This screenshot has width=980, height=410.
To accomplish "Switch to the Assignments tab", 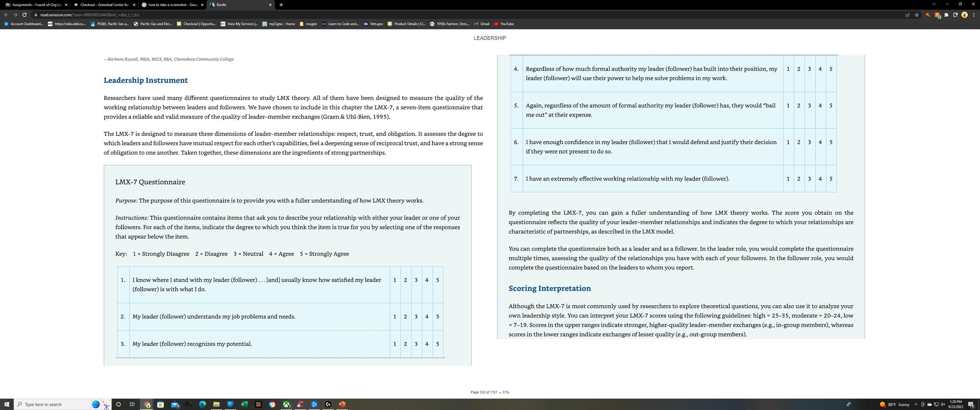I will (36, 5).
